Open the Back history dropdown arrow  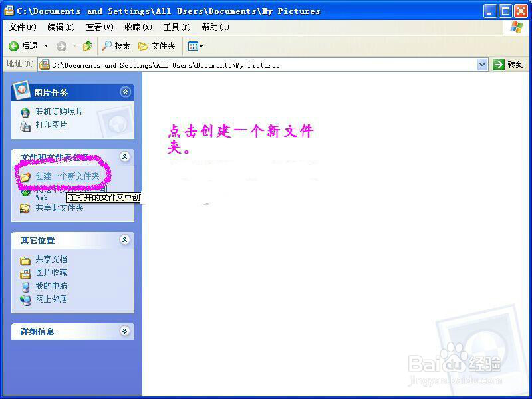(46, 46)
